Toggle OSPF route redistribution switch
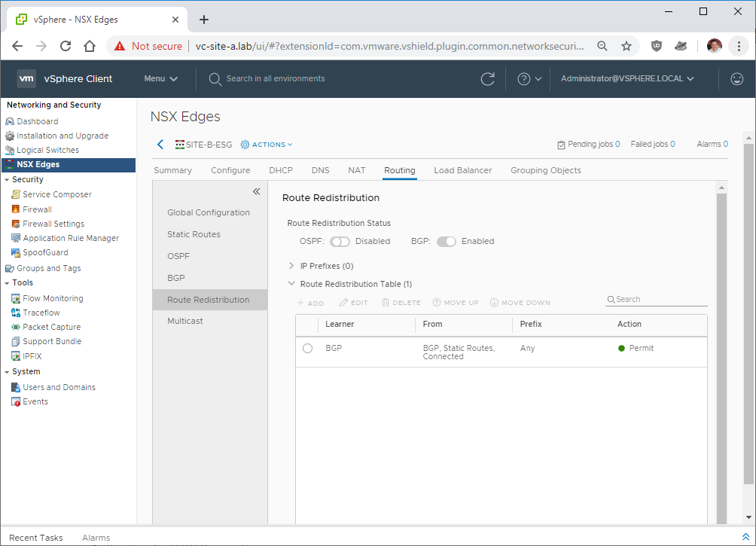The height and width of the screenshot is (546, 756). coord(340,242)
